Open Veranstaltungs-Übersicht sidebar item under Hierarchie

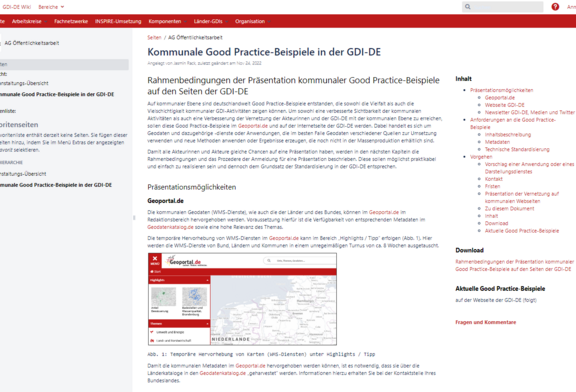pyautogui.click(x=23, y=174)
